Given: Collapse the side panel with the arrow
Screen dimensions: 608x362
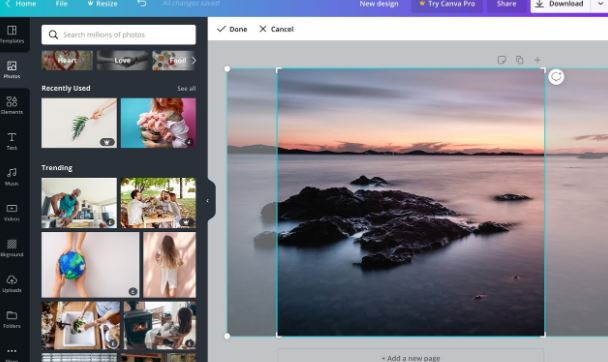Looking at the screenshot, I should pyautogui.click(x=207, y=200).
